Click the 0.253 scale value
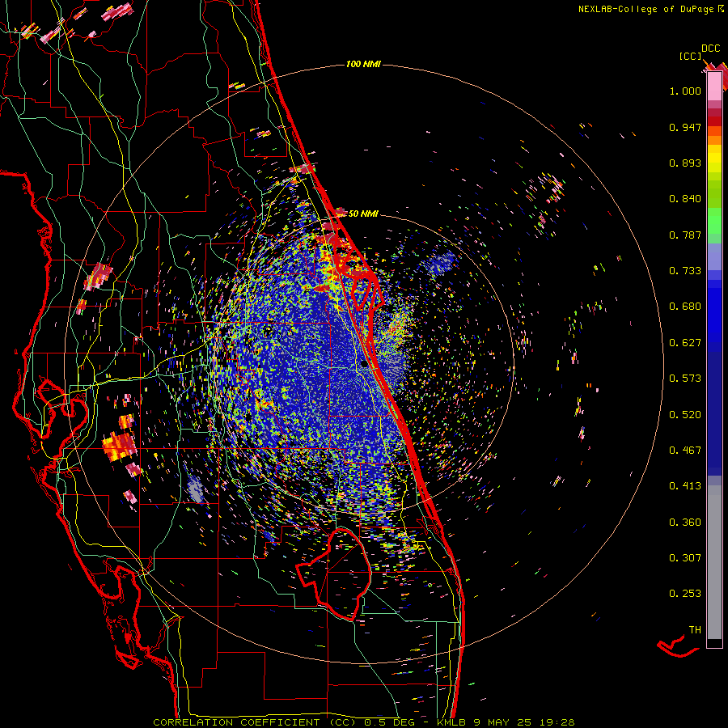728x728 pixels. (x=685, y=594)
